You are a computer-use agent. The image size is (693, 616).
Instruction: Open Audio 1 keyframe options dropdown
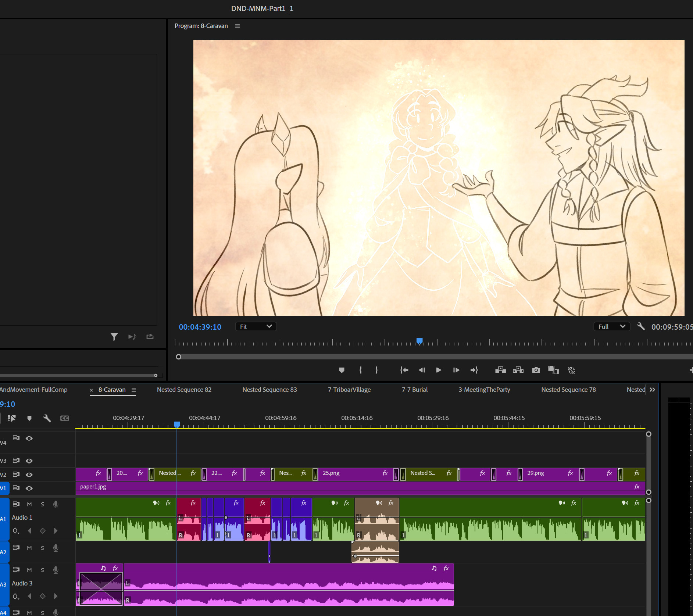16,531
